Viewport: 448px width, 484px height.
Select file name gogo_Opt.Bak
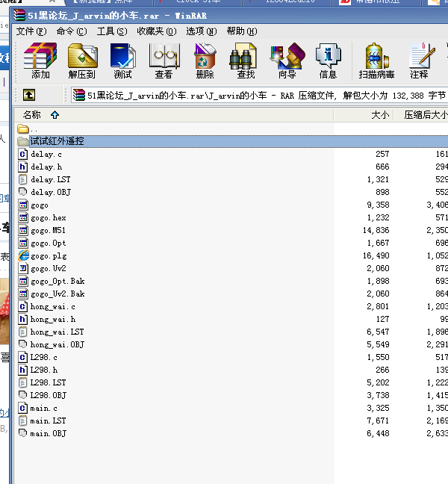click(x=57, y=281)
